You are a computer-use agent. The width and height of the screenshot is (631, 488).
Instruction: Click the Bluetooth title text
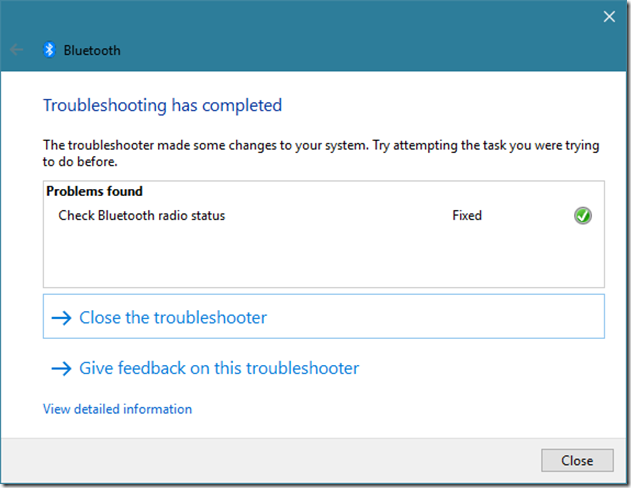coord(92,50)
